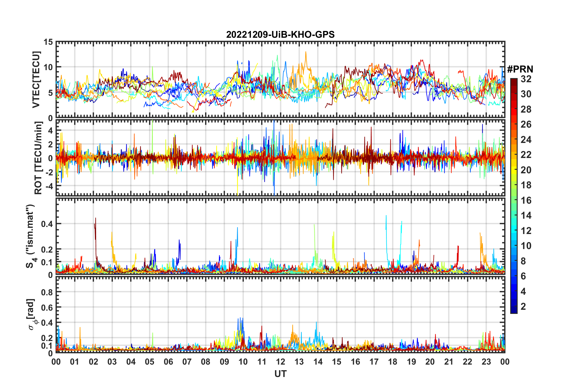The width and height of the screenshot is (561, 392).
Task: Click colorbar tick label "24"
Action: pos(526,140)
